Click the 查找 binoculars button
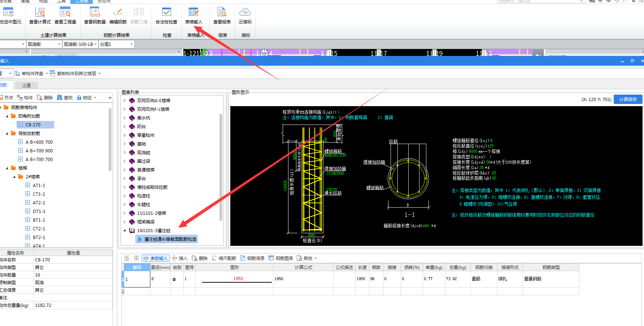The width and height of the screenshot is (644, 326). [65, 98]
